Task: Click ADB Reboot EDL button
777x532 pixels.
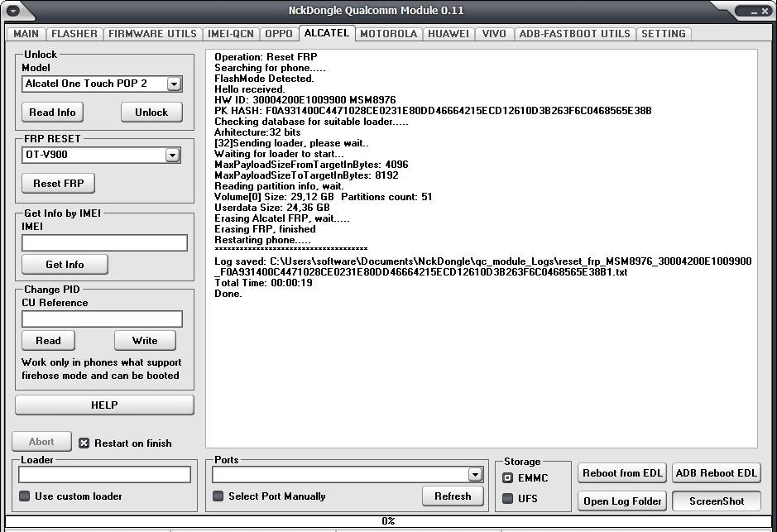Action: click(717, 473)
